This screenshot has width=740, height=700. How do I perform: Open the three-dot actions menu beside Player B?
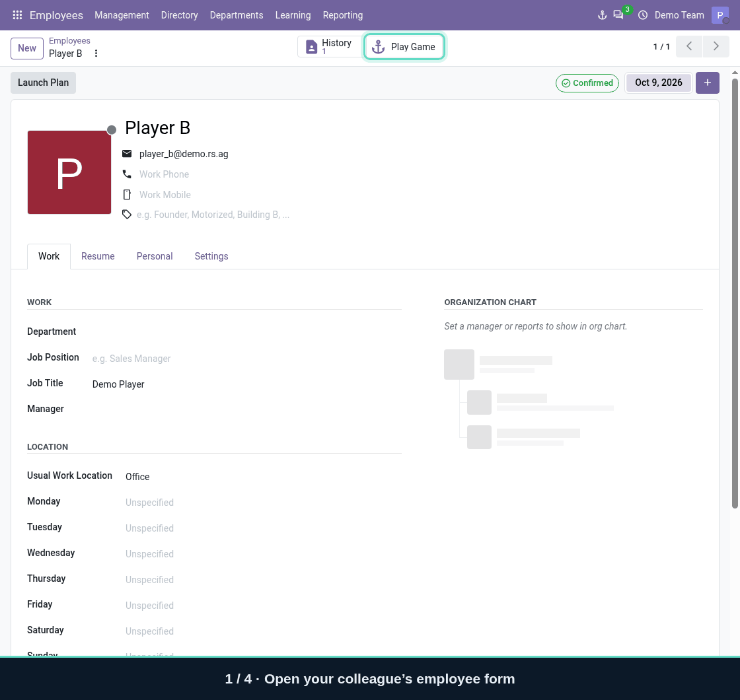[96, 53]
